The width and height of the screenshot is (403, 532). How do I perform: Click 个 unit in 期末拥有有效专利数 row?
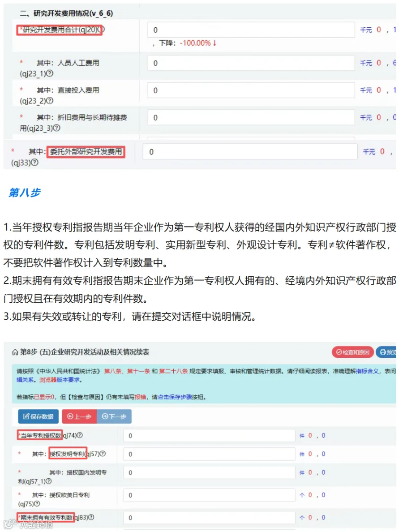tap(302, 518)
